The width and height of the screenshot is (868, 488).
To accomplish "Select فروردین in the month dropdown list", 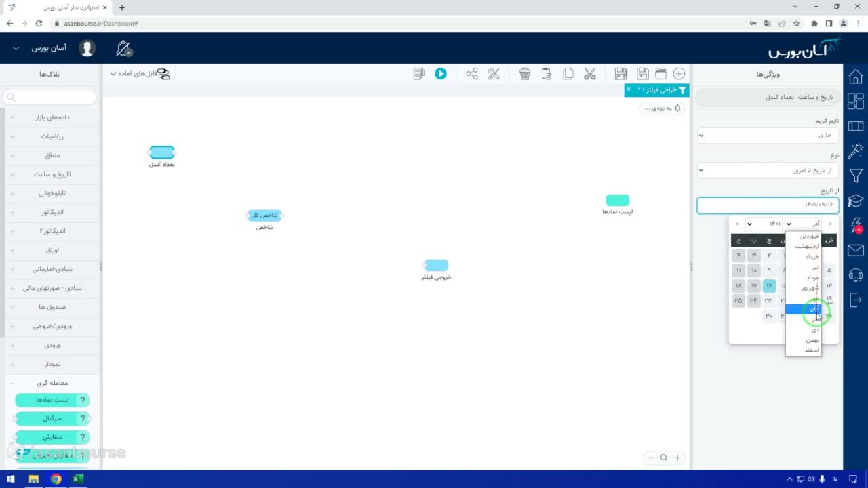I will click(804, 236).
